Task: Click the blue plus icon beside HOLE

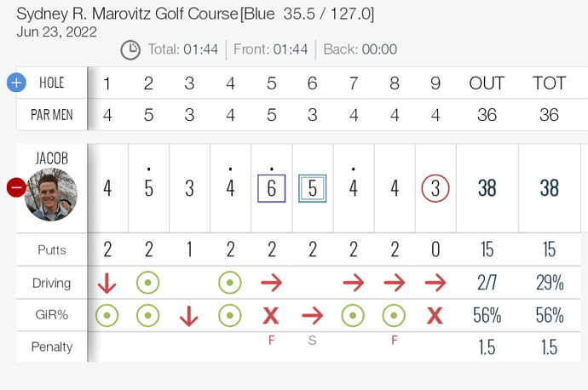Action: (x=16, y=83)
